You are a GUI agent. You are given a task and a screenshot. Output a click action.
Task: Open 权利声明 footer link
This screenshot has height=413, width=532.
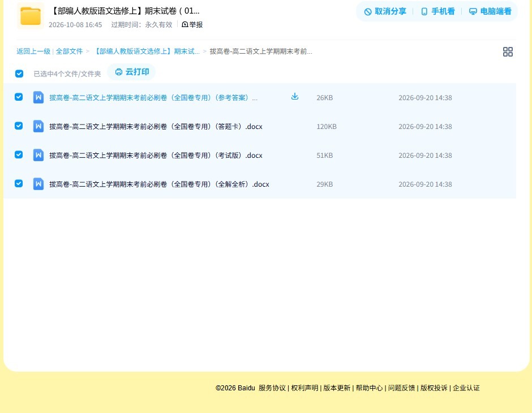(304, 388)
